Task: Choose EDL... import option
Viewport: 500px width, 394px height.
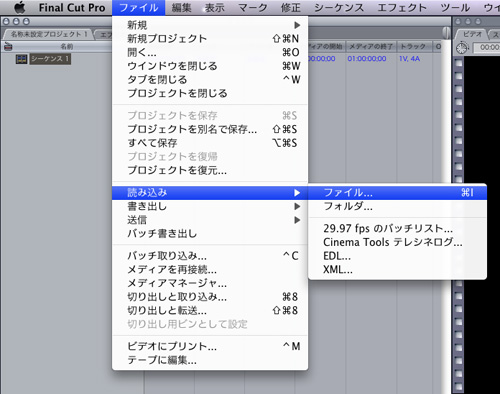Action: [397, 256]
